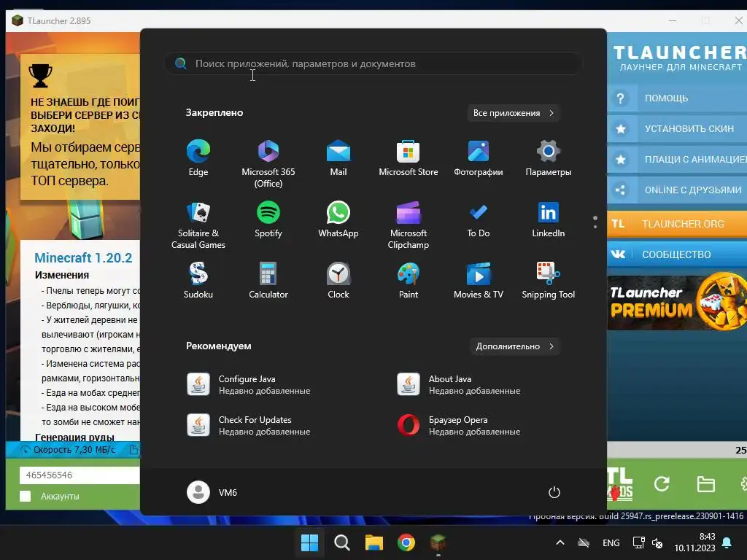Open folder icon in TLauncher bottom bar

[x=705, y=484]
